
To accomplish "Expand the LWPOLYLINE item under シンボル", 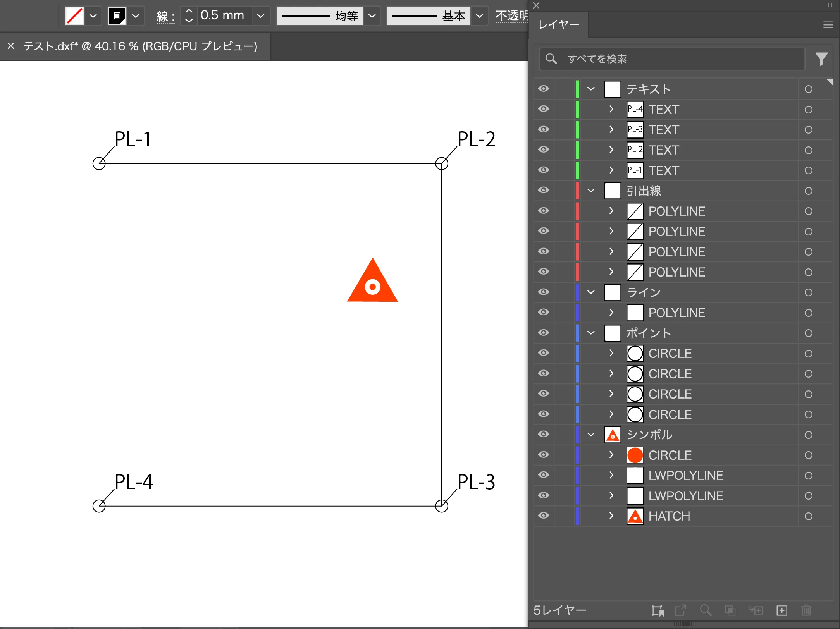I will 611,475.
